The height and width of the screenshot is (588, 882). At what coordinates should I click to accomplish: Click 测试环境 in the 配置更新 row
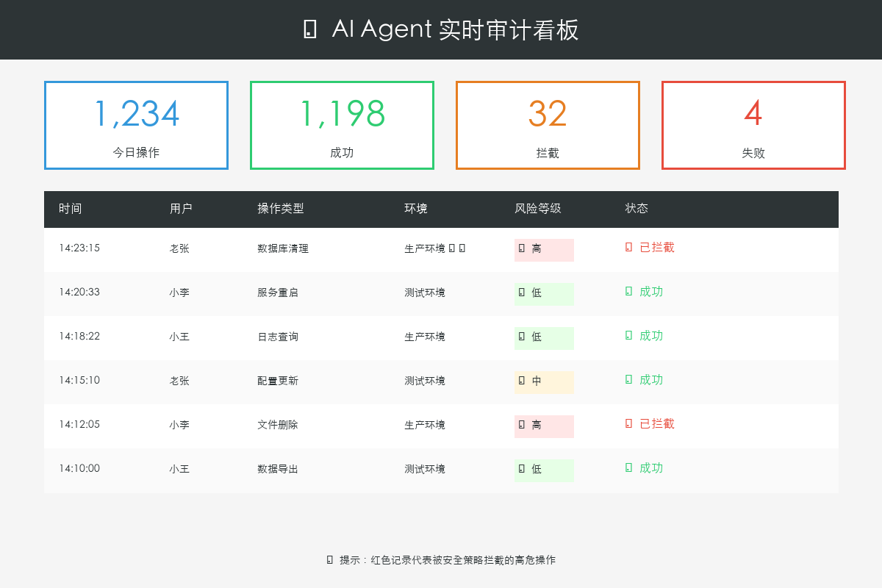pos(425,381)
